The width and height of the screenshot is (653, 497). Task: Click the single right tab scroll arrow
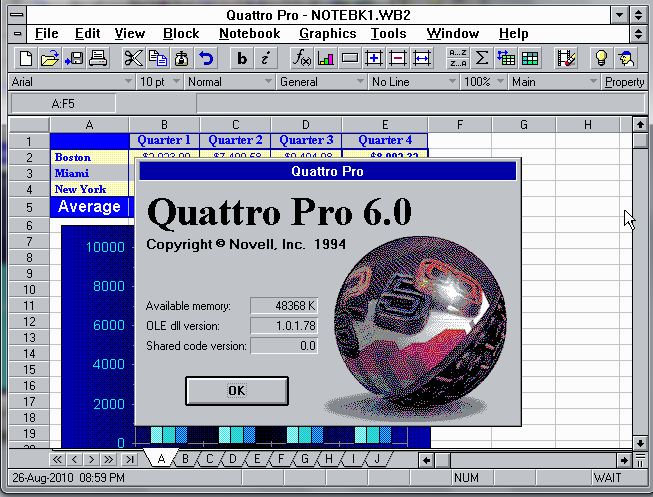(91, 460)
